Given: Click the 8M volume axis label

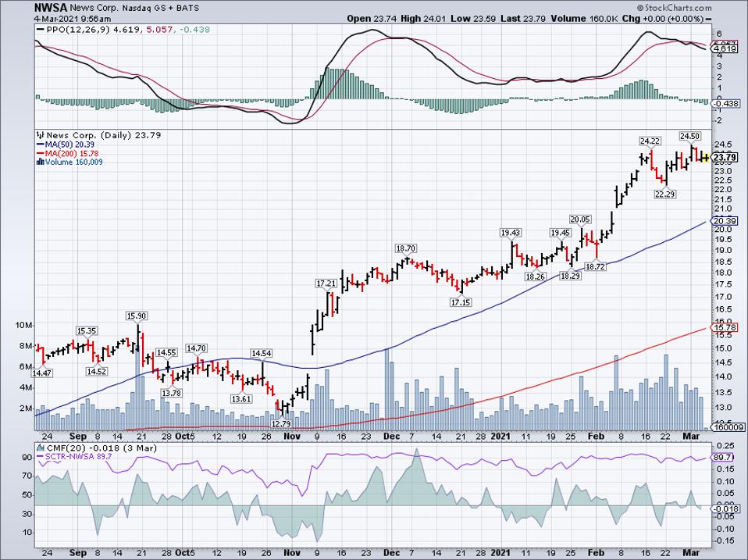Looking at the screenshot, I should 25,346.
